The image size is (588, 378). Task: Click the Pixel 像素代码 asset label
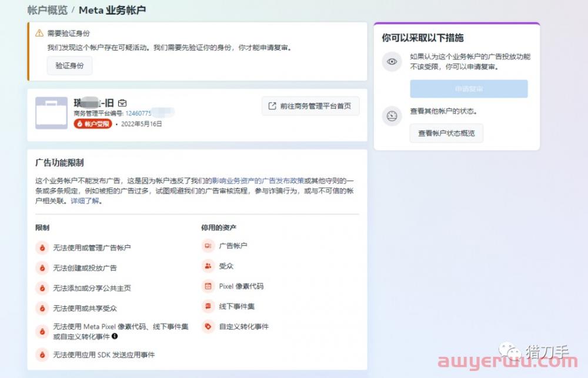[241, 286]
